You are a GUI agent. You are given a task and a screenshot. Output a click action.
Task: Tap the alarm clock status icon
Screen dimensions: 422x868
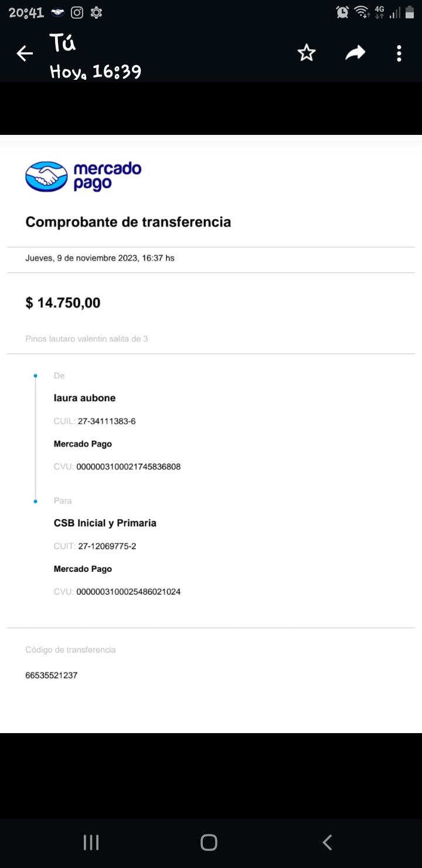[342, 12]
